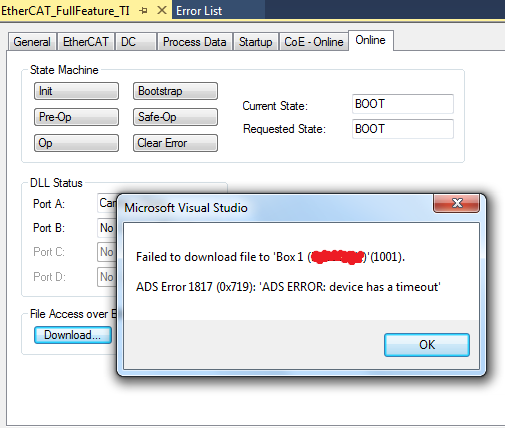Click the Requested State label

point(284,129)
